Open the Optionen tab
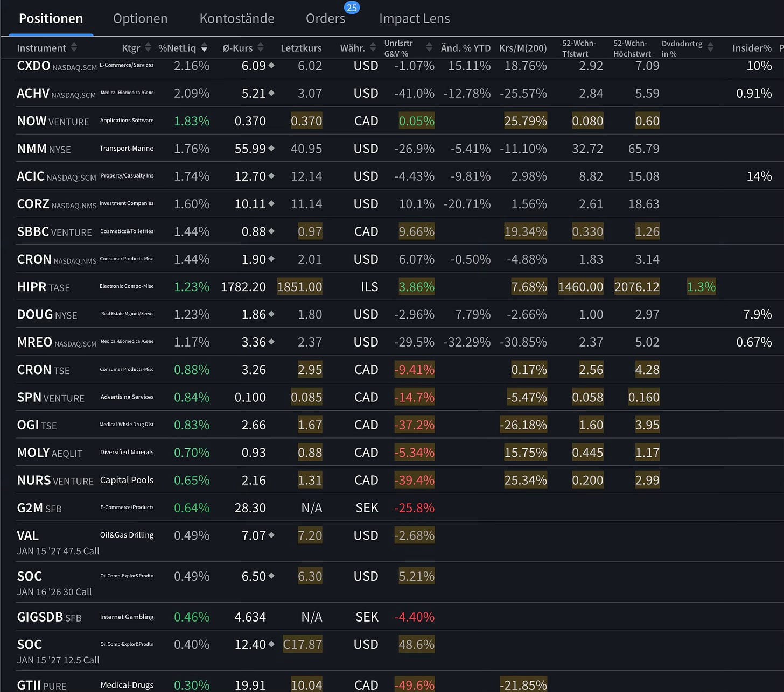Image resolution: width=784 pixels, height=692 pixels. [140, 18]
